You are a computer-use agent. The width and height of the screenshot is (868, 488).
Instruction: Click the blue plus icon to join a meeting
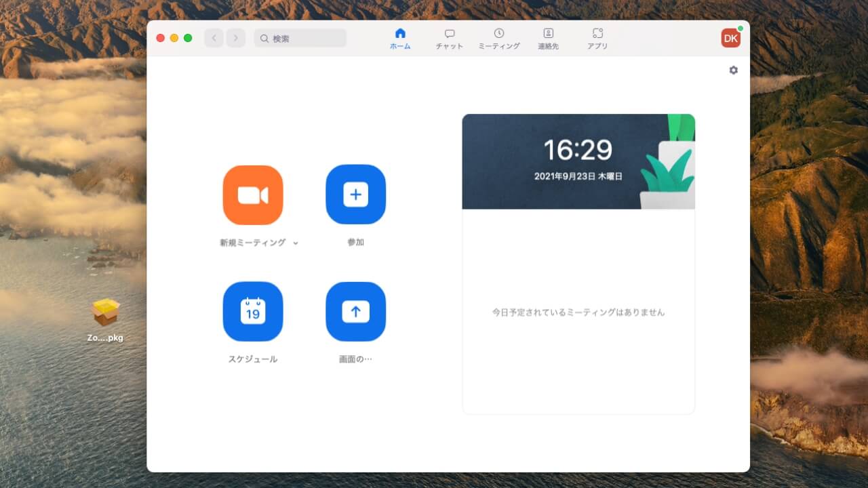pyautogui.click(x=356, y=195)
